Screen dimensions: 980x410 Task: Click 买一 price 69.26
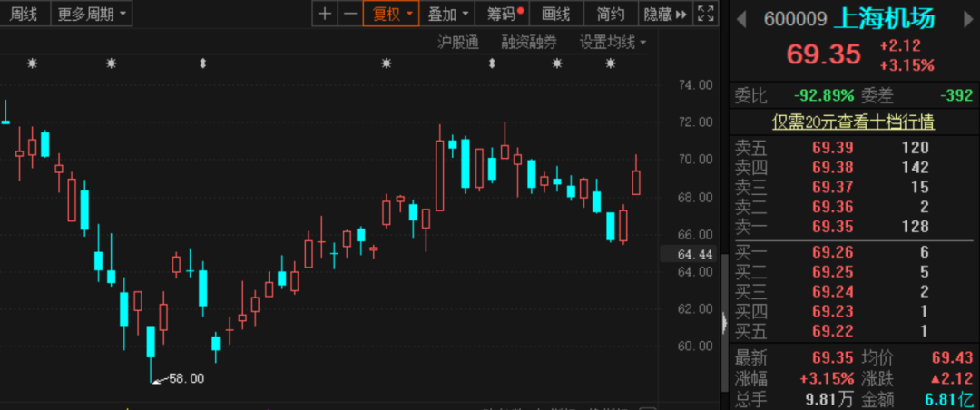click(x=832, y=252)
